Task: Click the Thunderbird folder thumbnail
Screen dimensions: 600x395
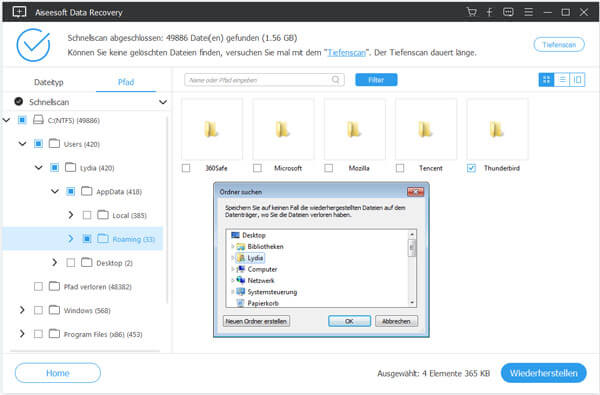Action: pos(497,129)
